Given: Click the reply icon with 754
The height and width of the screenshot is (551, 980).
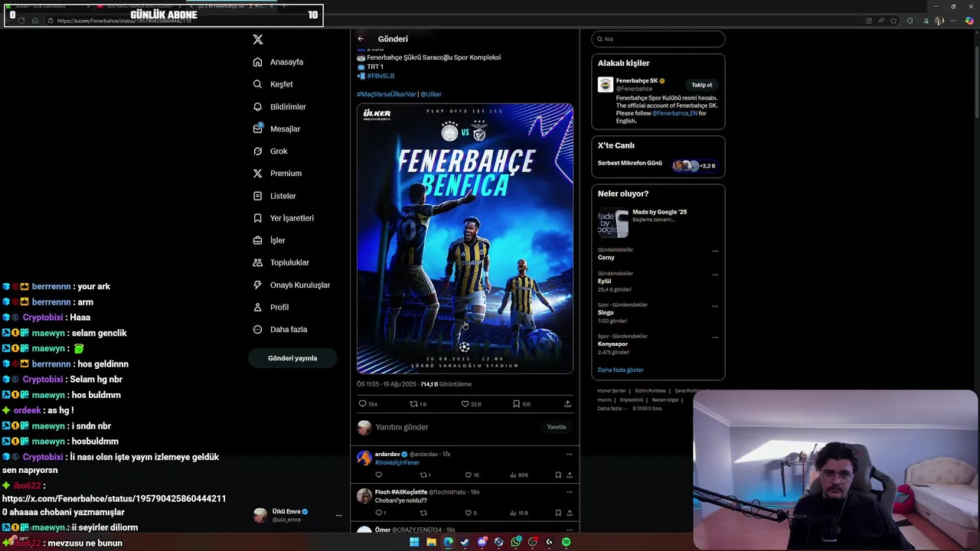Looking at the screenshot, I should coord(367,404).
